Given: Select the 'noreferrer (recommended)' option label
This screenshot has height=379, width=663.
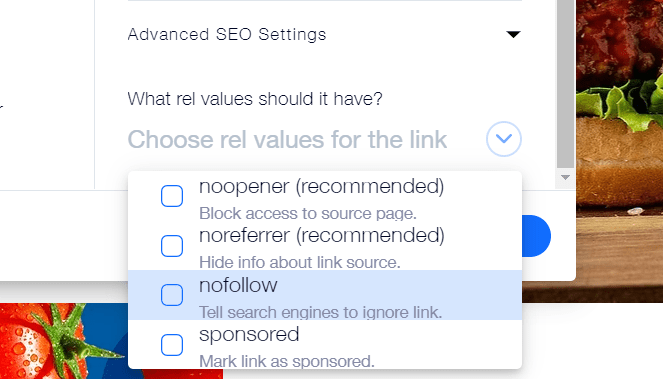Looking at the screenshot, I should pyautogui.click(x=322, y=235).
